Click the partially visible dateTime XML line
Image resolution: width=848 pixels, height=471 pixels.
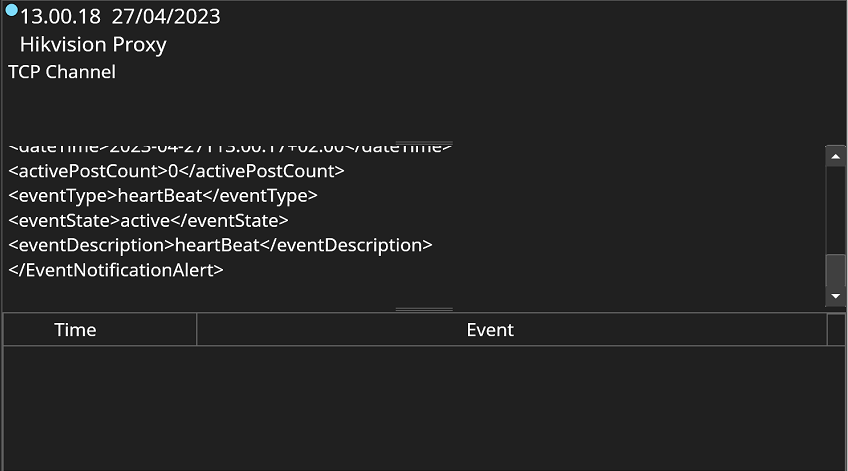click(x=230, y=149)
